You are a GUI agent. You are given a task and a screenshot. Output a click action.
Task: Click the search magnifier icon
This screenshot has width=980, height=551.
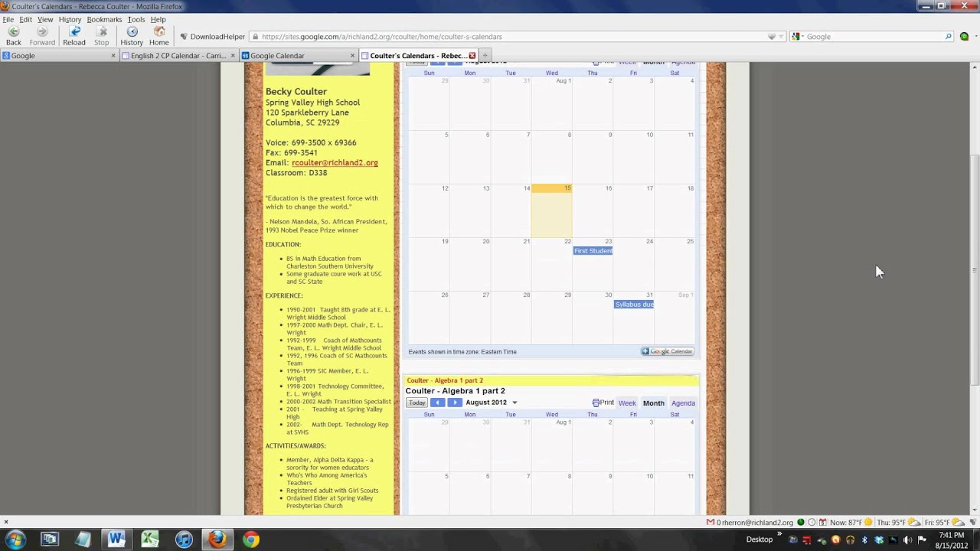[948, 37]
